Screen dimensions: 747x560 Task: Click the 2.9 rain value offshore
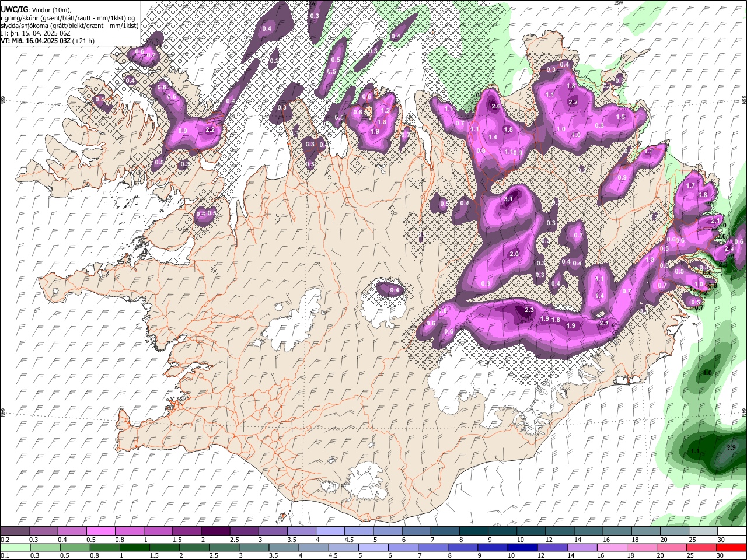pyautogui.click(x=732, y=447)
